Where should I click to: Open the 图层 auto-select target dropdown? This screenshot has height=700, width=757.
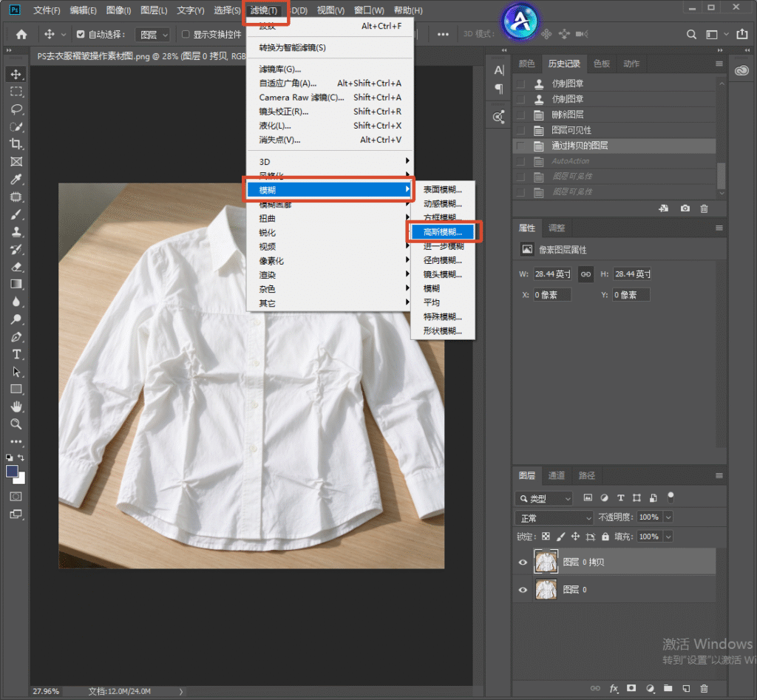152,35
